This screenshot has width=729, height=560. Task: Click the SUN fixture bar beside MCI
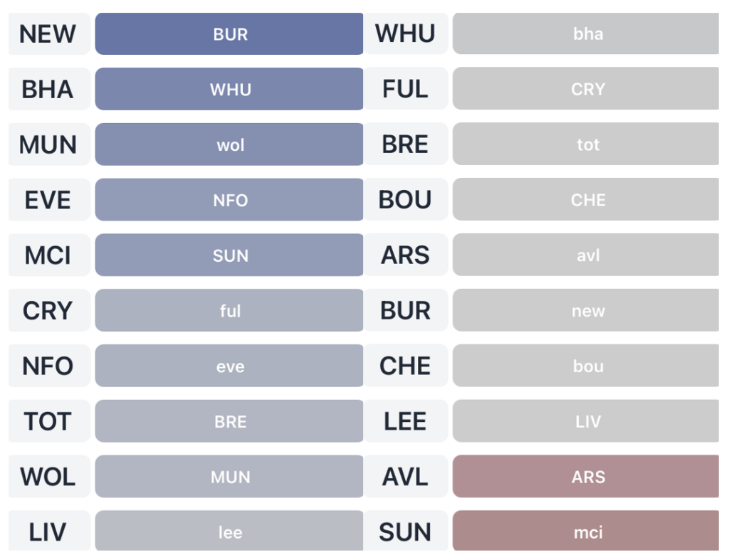point(229,255)
